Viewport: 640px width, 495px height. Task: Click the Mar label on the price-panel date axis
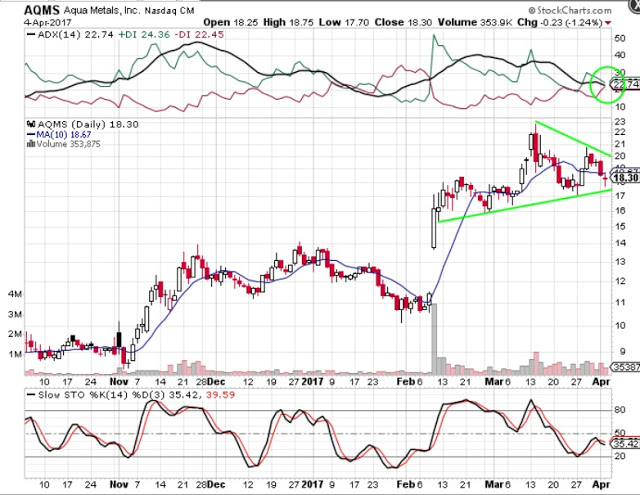(x=493, y=382)
